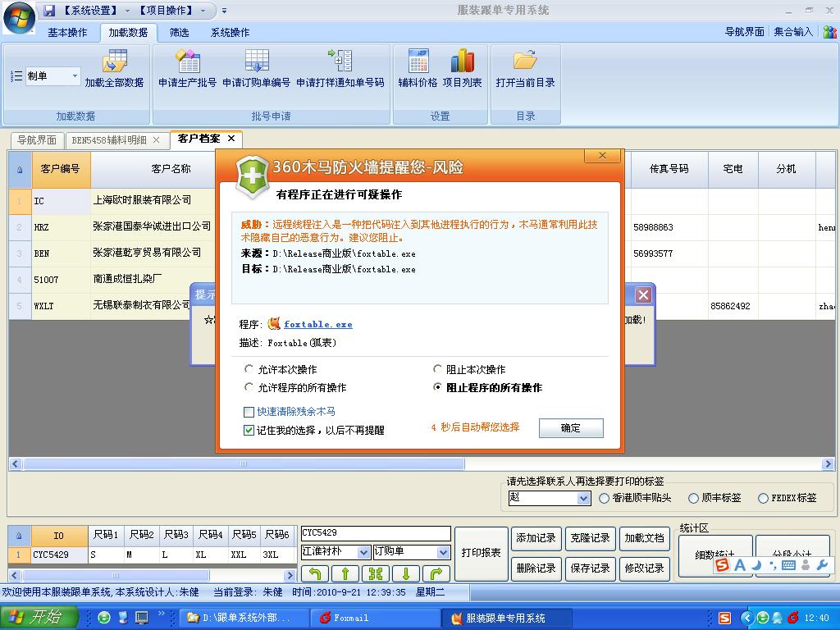Click the 克隆记录 button
Viewport: 840px width, 630px height.
(590, 538)
